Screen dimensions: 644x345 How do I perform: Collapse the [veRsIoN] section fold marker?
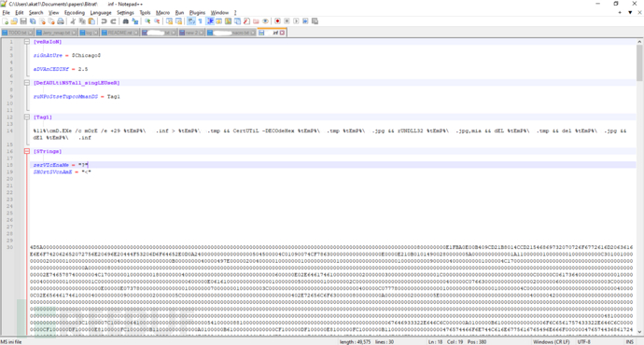tap(27, 42)
